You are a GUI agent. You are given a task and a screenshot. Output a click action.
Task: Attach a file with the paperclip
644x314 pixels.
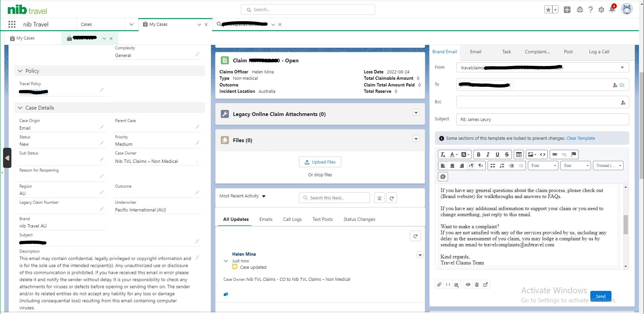tap(439, 285)
